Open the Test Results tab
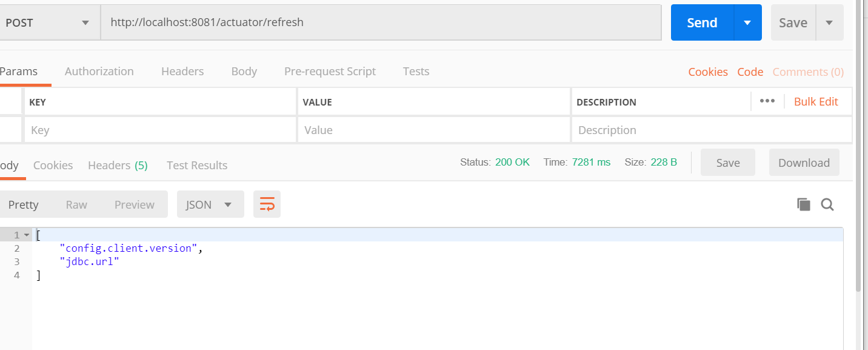868x350 pixels. tap(197, 165)
